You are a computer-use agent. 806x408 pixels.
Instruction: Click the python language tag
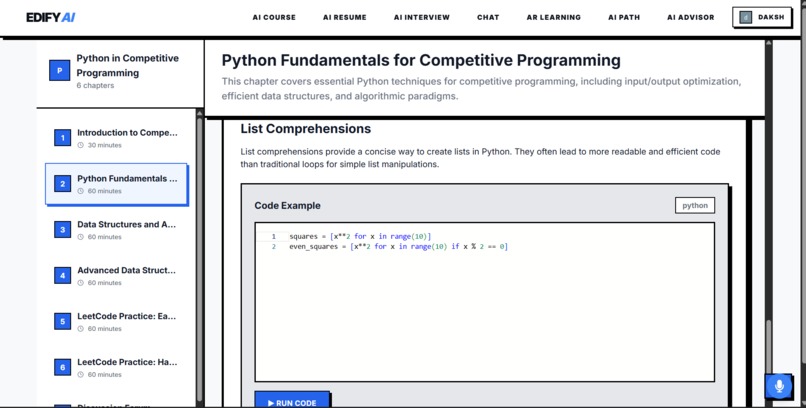694,206
